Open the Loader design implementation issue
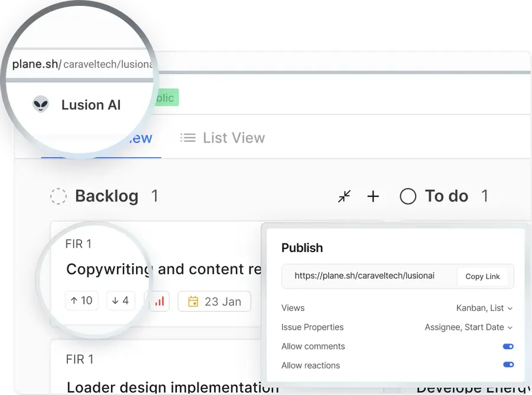Viewport: 532px width, 395px height. (173, 387)
